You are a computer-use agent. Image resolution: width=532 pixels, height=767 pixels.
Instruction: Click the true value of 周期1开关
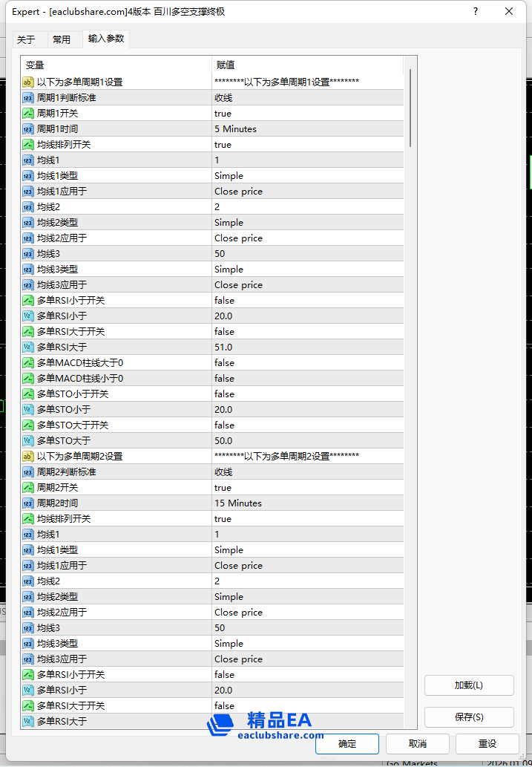pyautogui.click(x=308, y=114)
